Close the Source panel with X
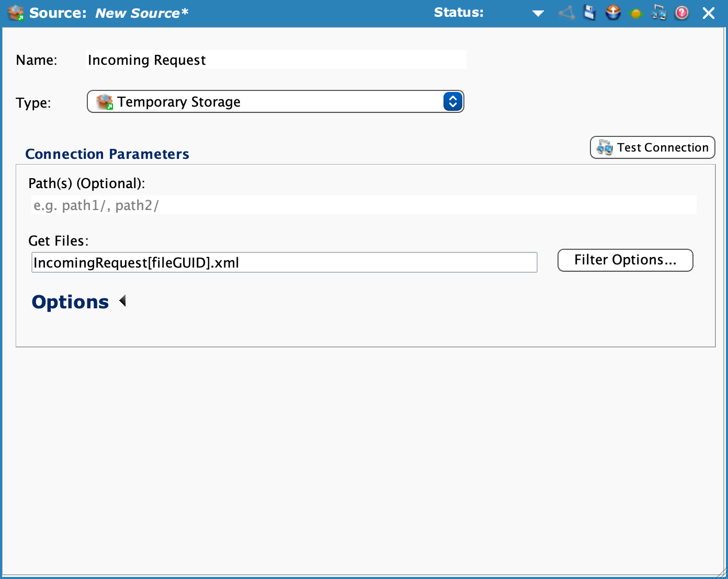The image size is (728, 579). (x=709, y=13)
